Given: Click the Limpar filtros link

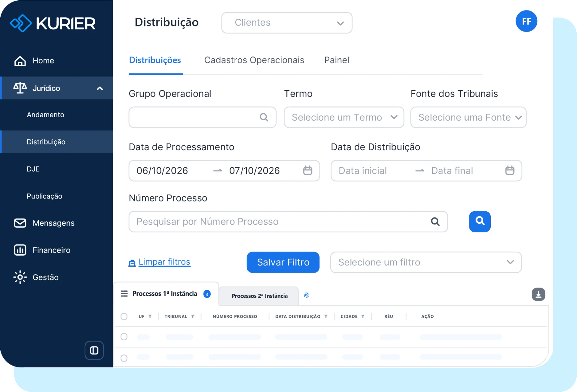Looking at the screenshot, I should 164,262.
